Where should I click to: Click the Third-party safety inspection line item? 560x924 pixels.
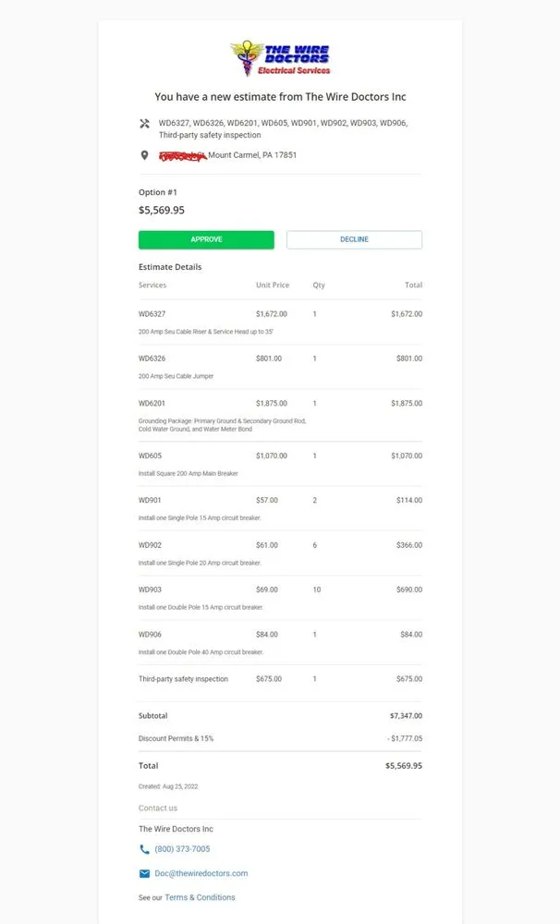(183, 679)
